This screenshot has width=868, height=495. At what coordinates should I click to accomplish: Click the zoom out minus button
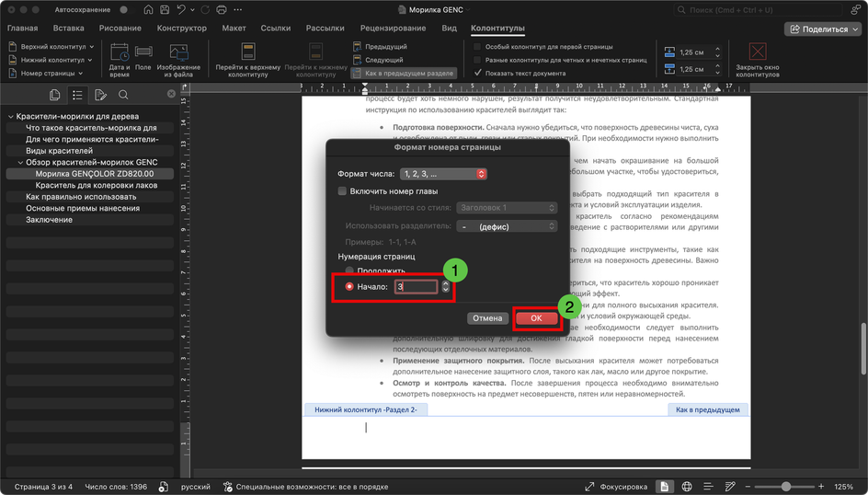pyautogui.click(x=748, y=487)
